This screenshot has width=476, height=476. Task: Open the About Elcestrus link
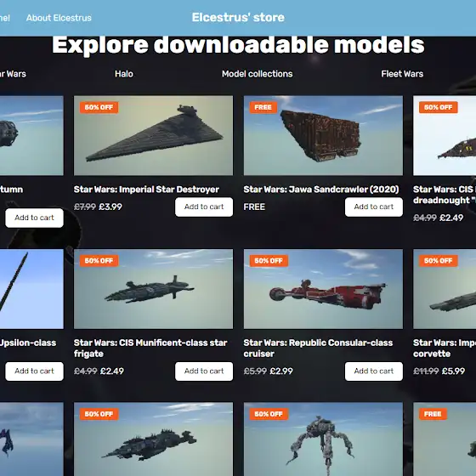[59, 18]
